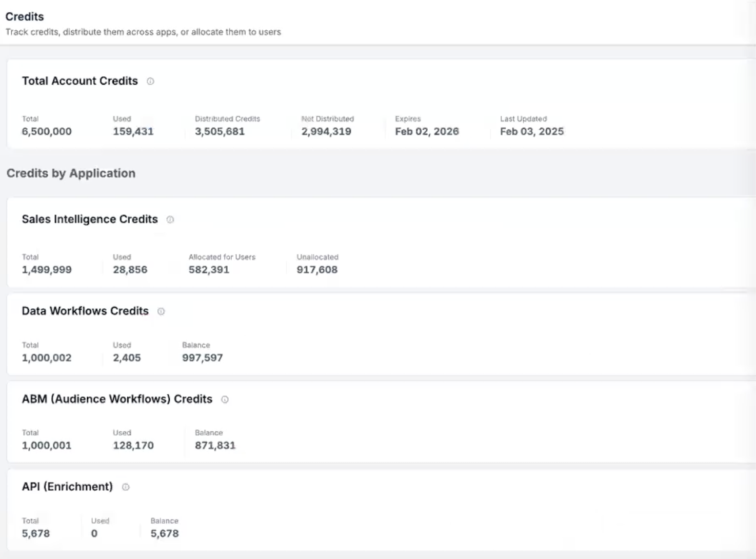The width and height of the screenshot is (756, 559).
Task: Click the Unallocated value 917,608
Action: point(317,270)
